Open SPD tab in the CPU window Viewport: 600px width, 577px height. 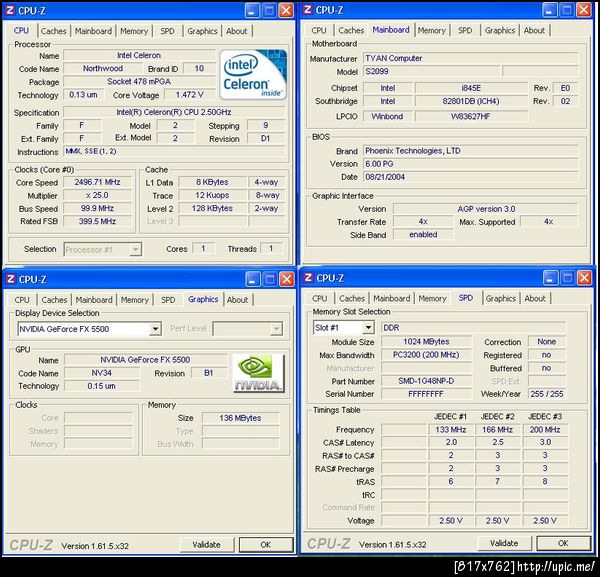point(167,31)
